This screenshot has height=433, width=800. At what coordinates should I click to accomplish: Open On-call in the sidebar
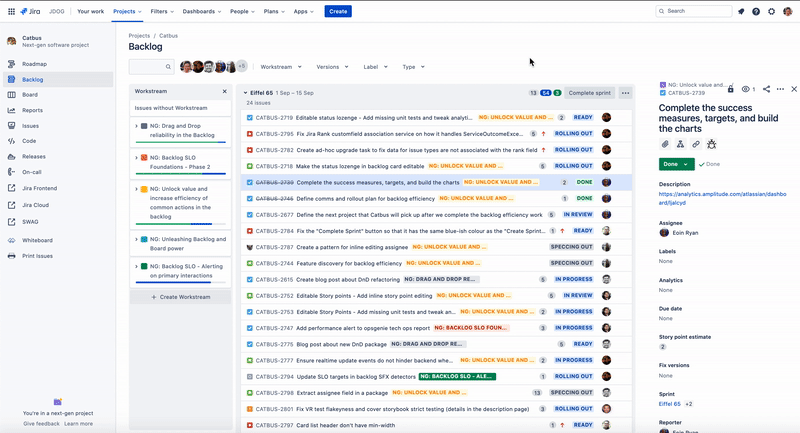[32, 172]
